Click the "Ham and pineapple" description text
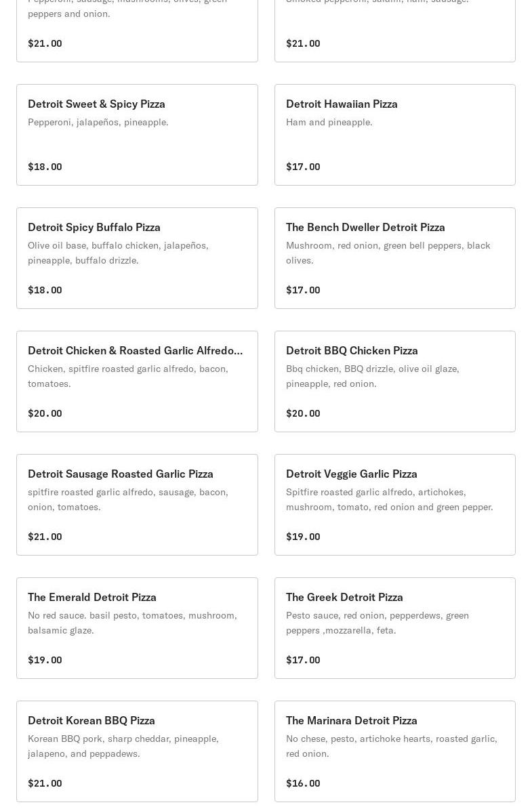This screenshot has width=532, height=809. pyautogui.click(x=329, y=122)
